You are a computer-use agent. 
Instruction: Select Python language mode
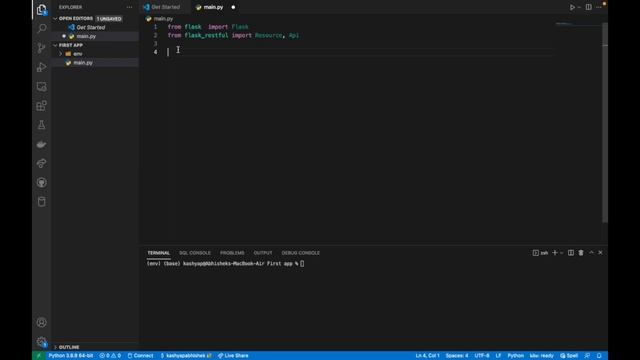click(x=516, y=356)
